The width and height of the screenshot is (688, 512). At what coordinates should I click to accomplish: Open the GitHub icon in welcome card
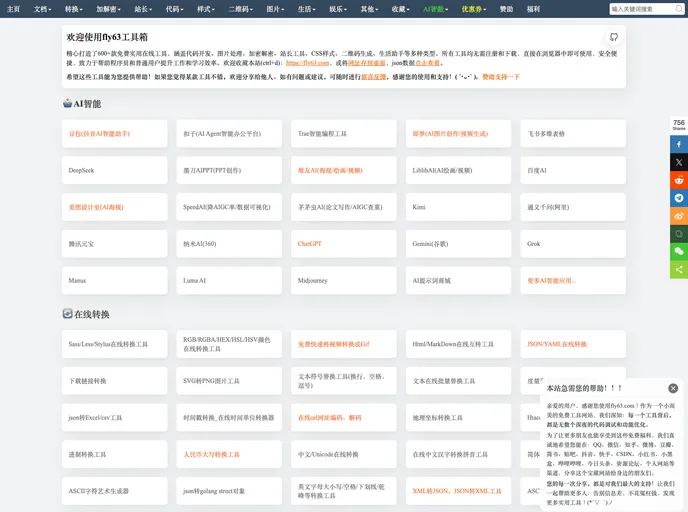click(x=613, y=37)
